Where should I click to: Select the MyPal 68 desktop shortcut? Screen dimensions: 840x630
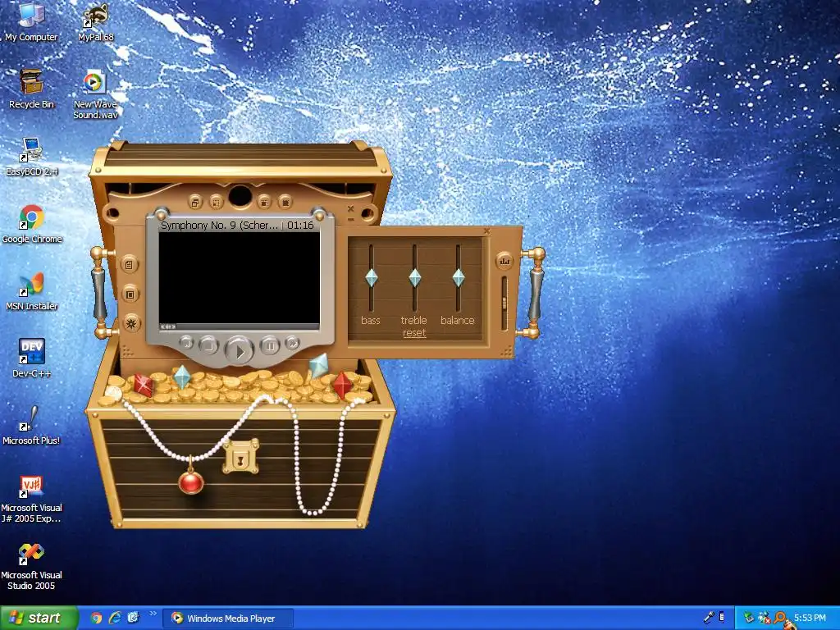tap(96, 22)
